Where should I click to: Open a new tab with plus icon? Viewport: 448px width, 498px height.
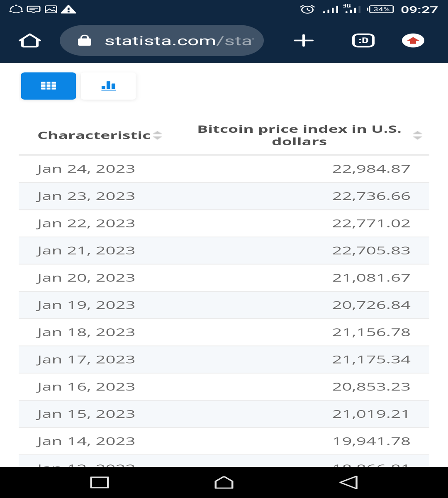(304, 41)
